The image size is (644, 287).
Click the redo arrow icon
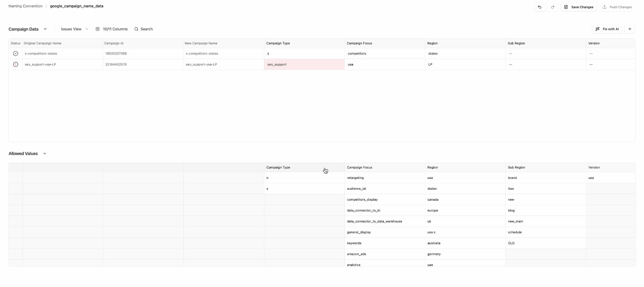(553, 7)
